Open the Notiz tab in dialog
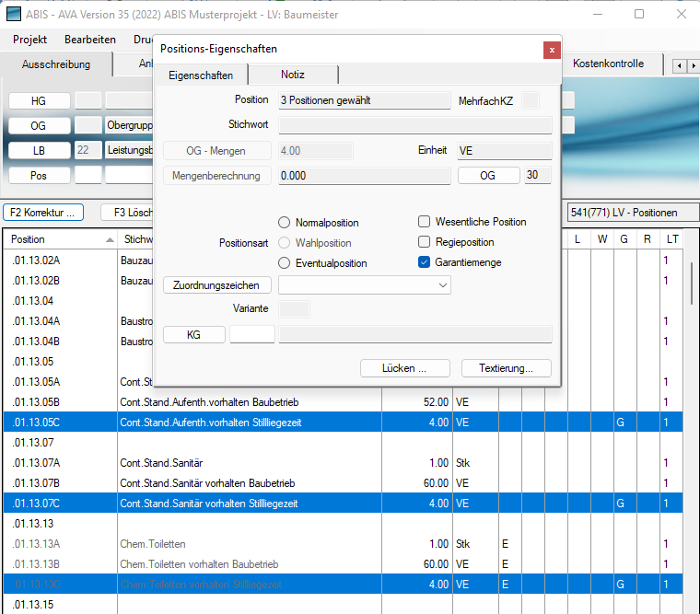Screen dimensions: 700x614 (x=292, y=75)
